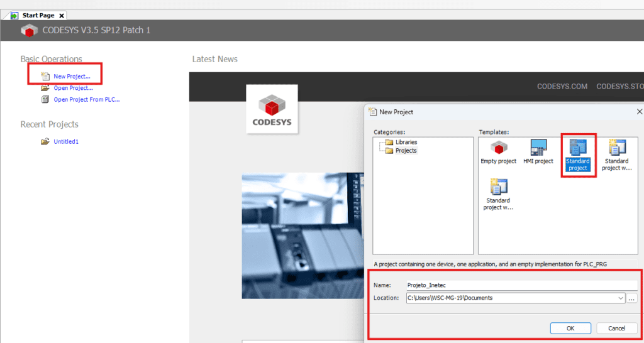Image resolution: width=644 pixels, height=343 pixels.
Task: Close the New Project dialog
Action: coord(639,112)
